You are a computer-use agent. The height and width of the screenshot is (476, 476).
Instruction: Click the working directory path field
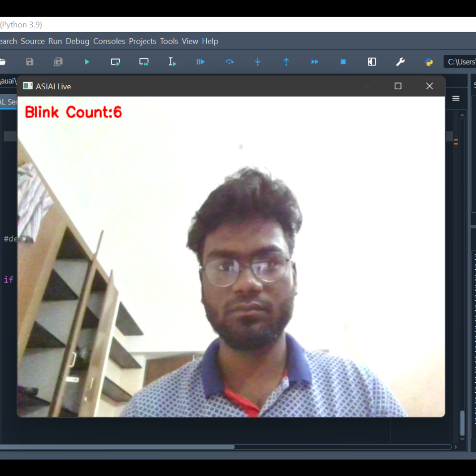(x=461, y=62)
